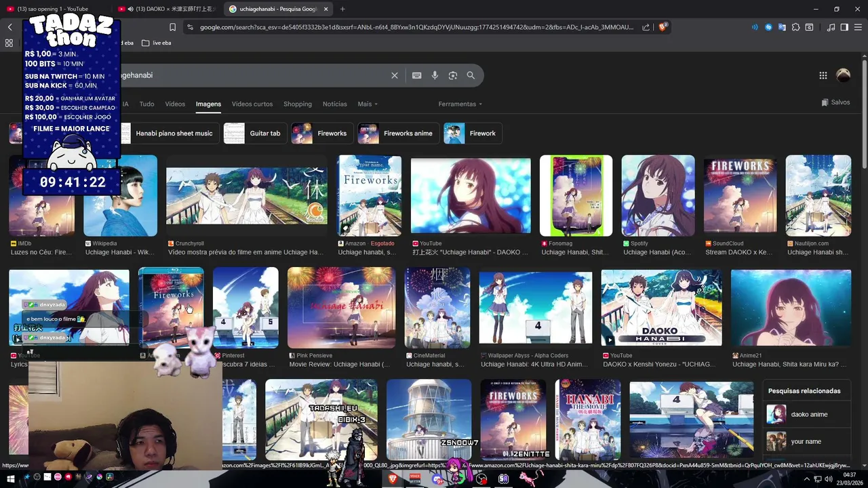Open OBS Studio in the taskbar
The image size is (868, 488).
[x=481, y=479]
